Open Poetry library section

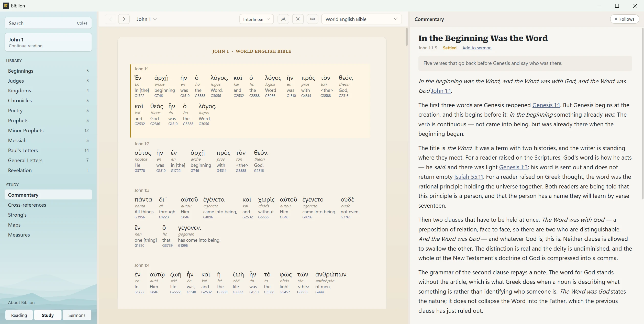point(48,110)
